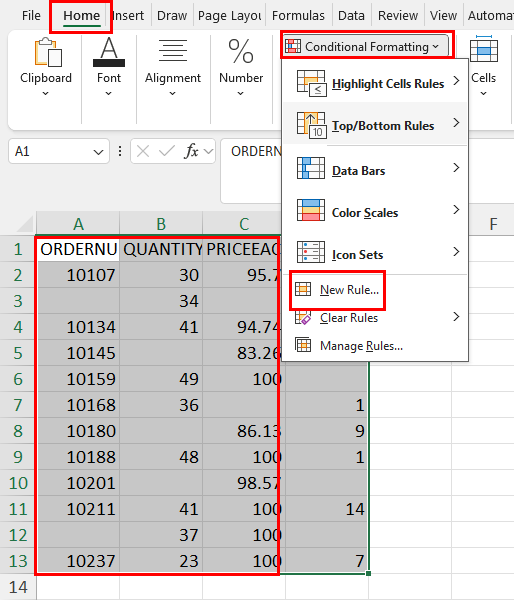Click the Icon Sets icon

(x=311, y=252)
